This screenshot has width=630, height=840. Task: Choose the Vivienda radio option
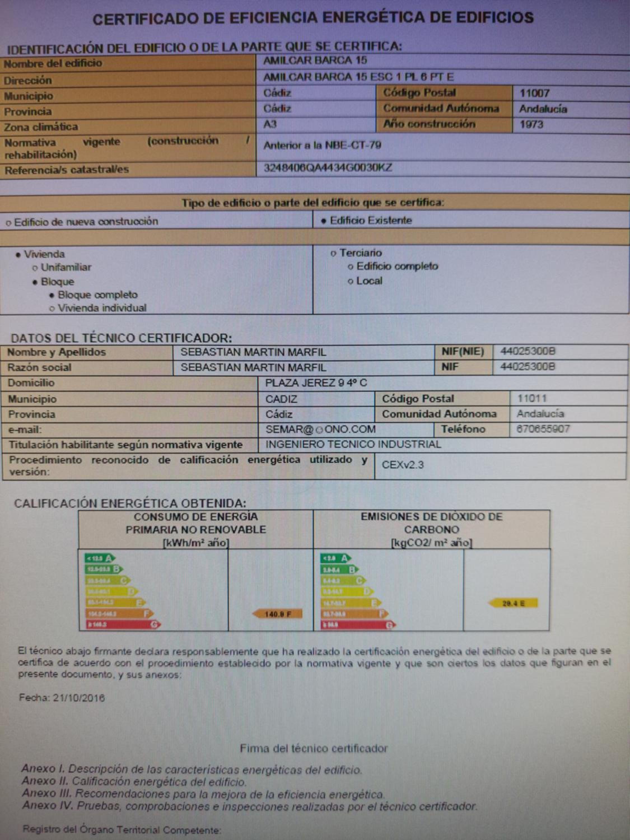[x=40, y=254]
